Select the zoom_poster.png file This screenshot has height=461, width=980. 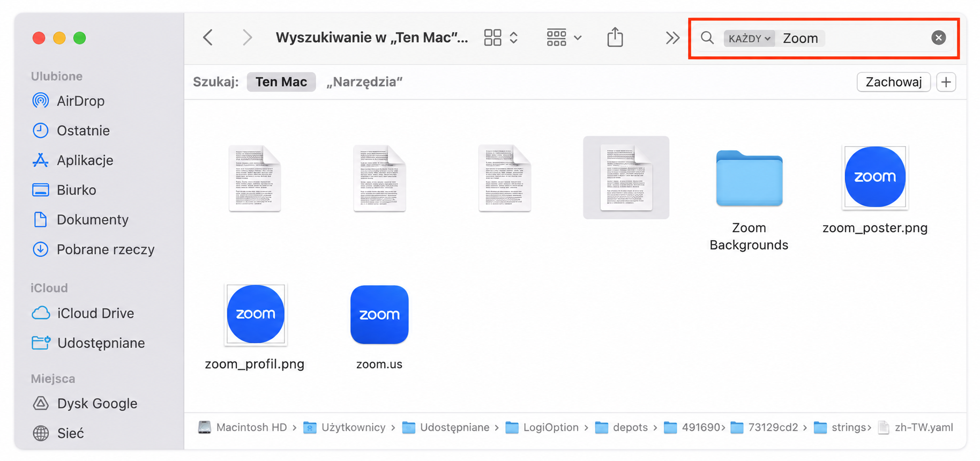coord(875,177)
